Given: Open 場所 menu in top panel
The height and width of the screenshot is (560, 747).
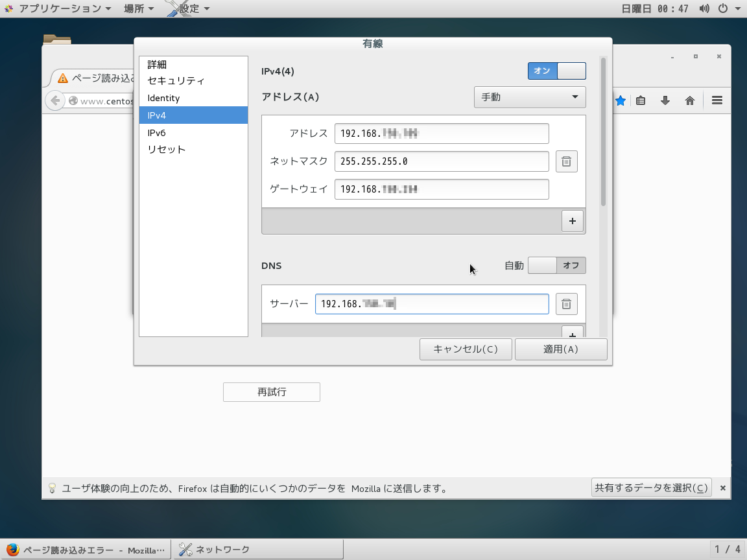Looking at the screenshot, I should click(x=139, y=8).
